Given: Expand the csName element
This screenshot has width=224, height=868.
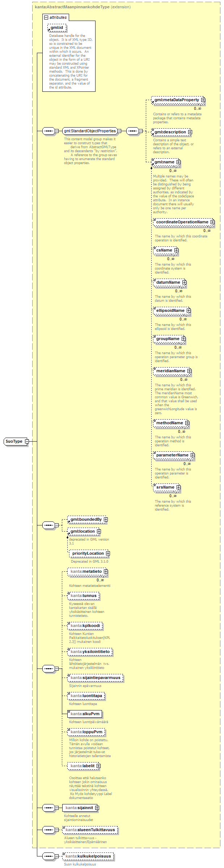Looking at the screenshot, I should (176, 250).
